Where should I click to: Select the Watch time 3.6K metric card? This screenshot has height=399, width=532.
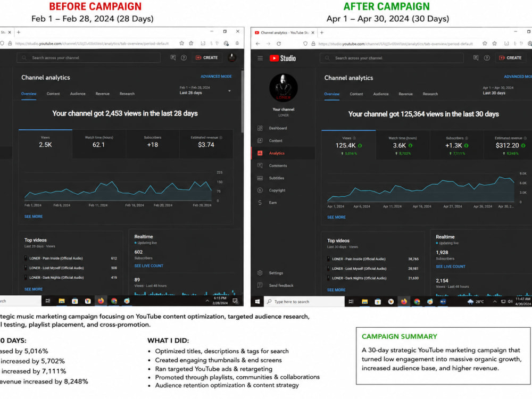(403, 145)
